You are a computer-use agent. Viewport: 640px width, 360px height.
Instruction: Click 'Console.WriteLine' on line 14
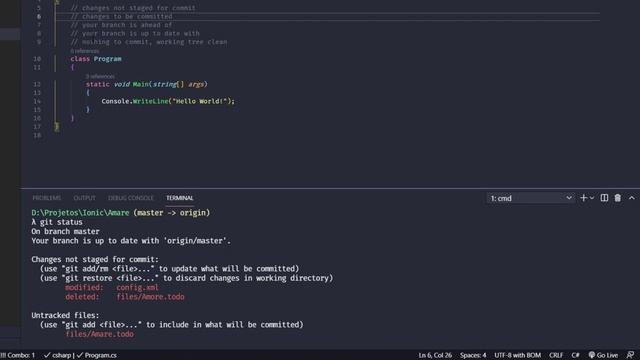click(135, 101)
